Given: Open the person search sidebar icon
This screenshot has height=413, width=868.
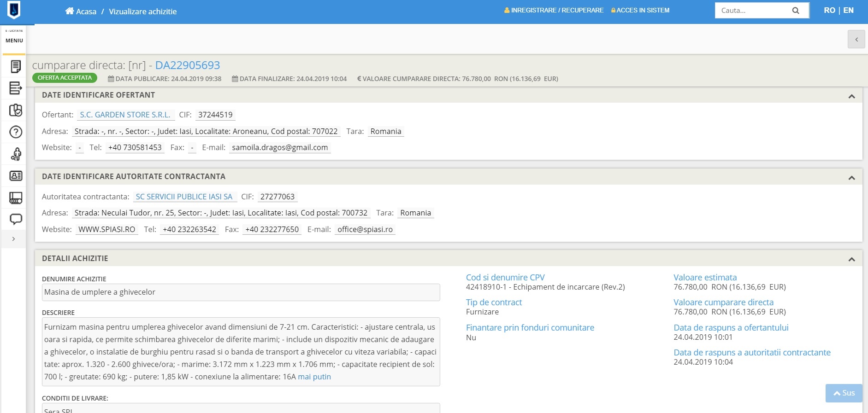Looking at the screenshot, I should click(x=16, y=154).
